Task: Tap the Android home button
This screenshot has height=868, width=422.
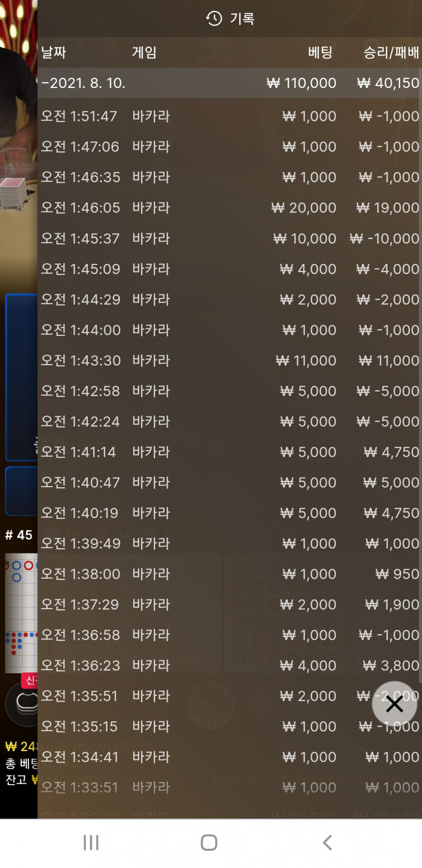Action: [x=209, y=842]
